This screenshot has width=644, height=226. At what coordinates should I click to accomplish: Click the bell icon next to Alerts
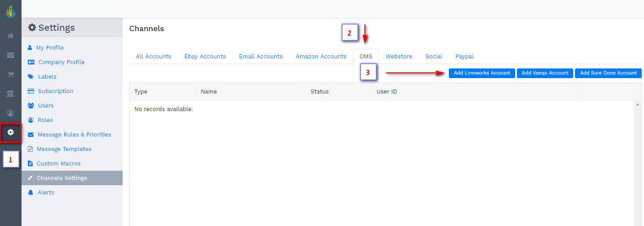point(30,193)
